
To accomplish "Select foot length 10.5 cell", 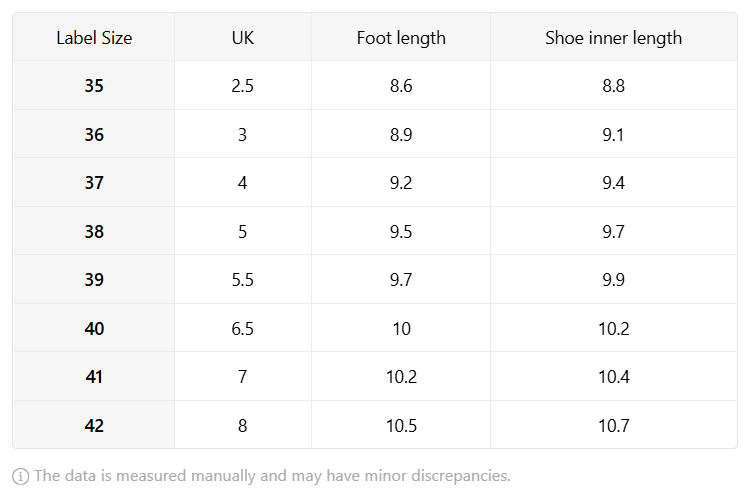I will click(x=401, y=425).
